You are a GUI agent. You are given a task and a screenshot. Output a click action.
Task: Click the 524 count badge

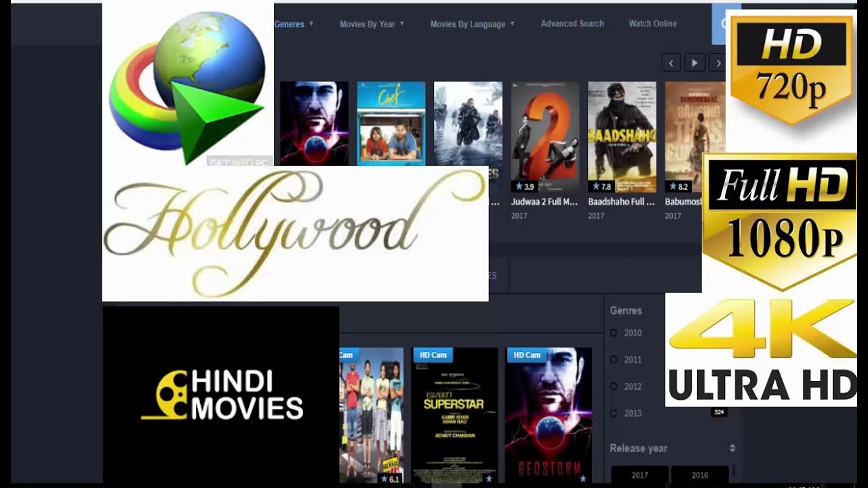tap(719, 412)
